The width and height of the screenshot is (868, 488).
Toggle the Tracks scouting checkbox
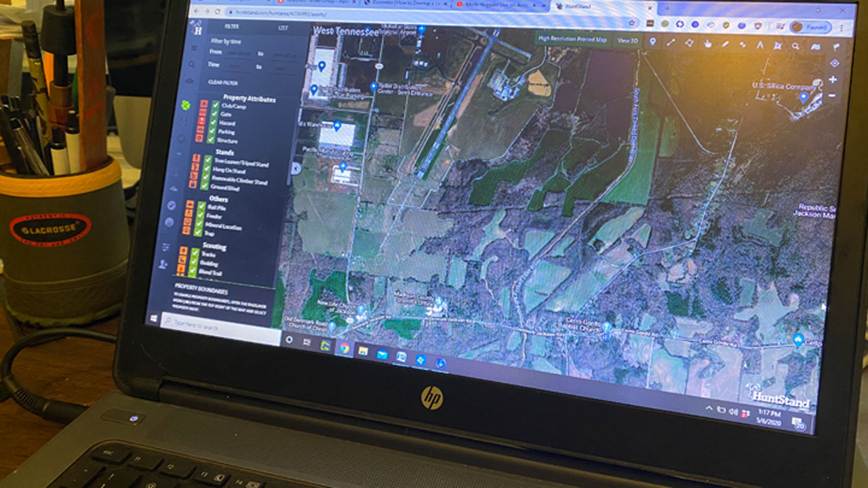pos(195,253)
